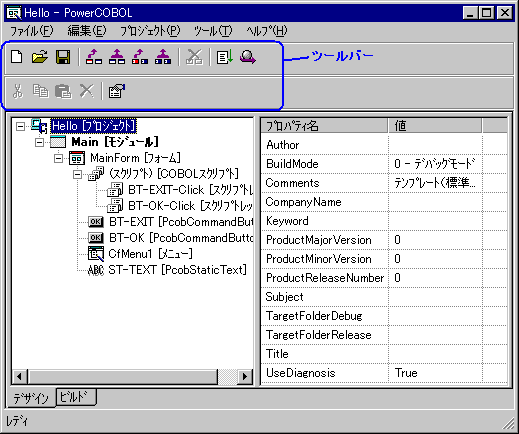Click the CompanyName property row

[384, 202]
